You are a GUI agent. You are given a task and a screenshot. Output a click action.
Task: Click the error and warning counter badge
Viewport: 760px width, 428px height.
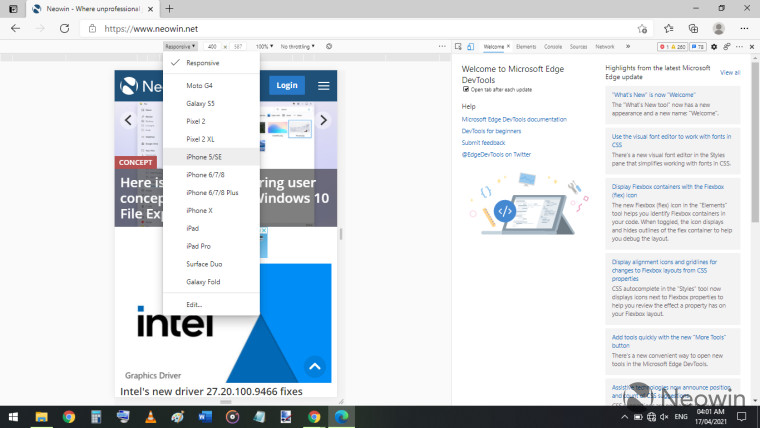pos(672,47)
